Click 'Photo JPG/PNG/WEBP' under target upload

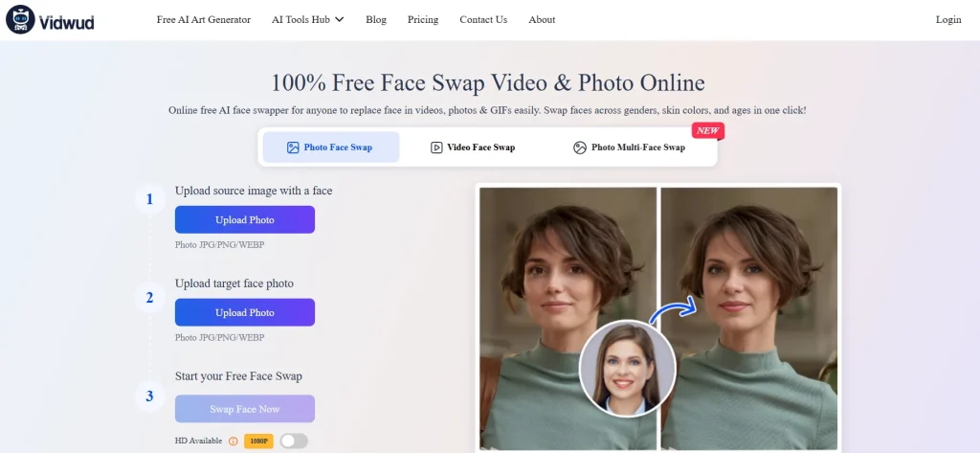click(219, 337)
